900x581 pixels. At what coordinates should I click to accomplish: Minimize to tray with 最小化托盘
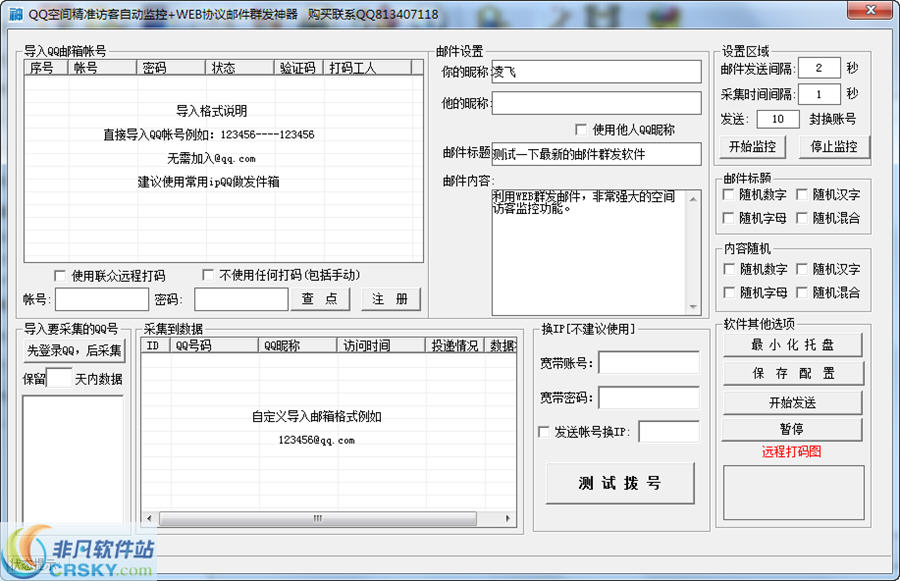(793, 344)
